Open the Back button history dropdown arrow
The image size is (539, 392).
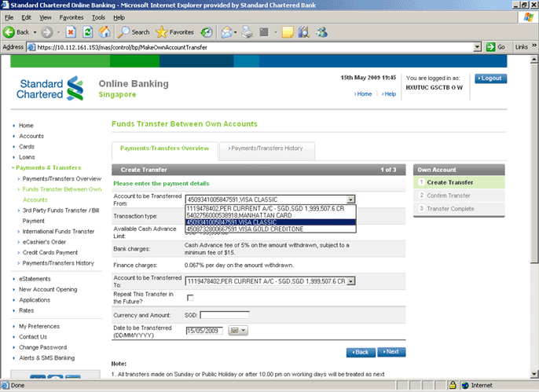[35, 32]
